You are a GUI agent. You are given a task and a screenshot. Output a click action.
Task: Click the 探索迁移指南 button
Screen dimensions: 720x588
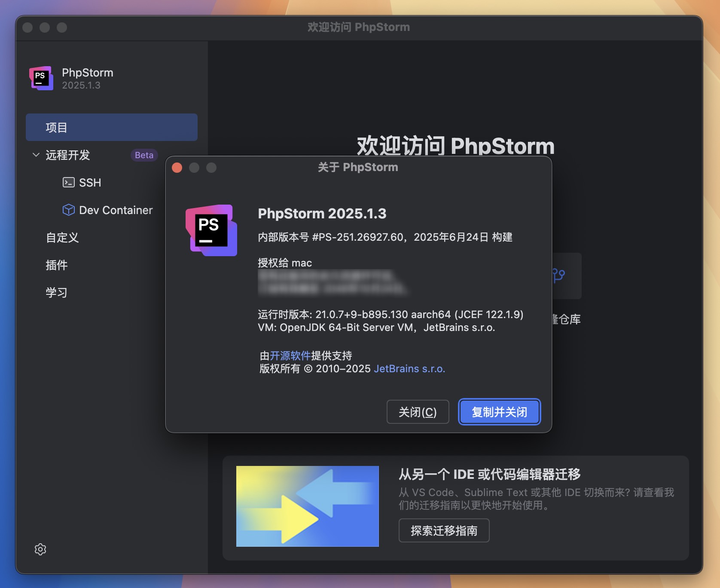point(444,530)
